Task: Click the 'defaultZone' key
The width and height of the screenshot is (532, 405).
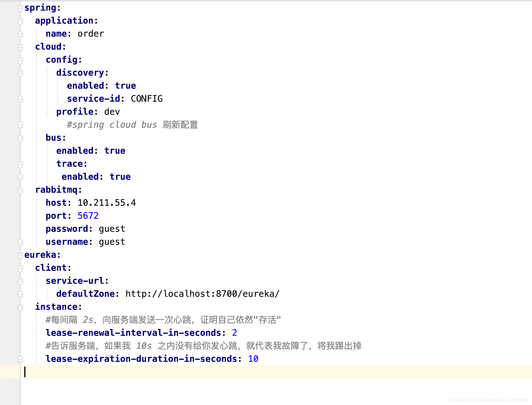Action: click(86, 294)
